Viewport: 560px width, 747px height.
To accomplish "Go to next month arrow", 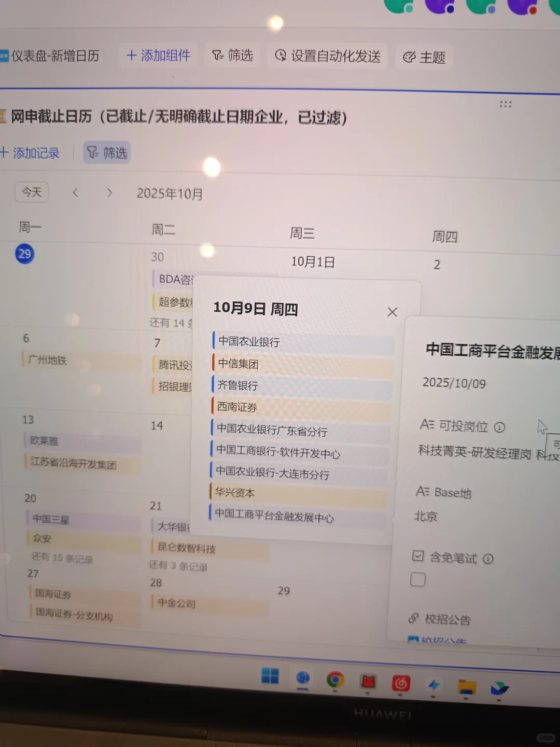I will [x=109, y=193].
